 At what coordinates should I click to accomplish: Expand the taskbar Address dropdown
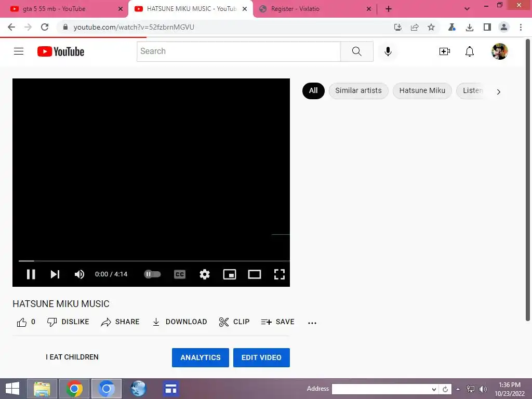[434, 389]
